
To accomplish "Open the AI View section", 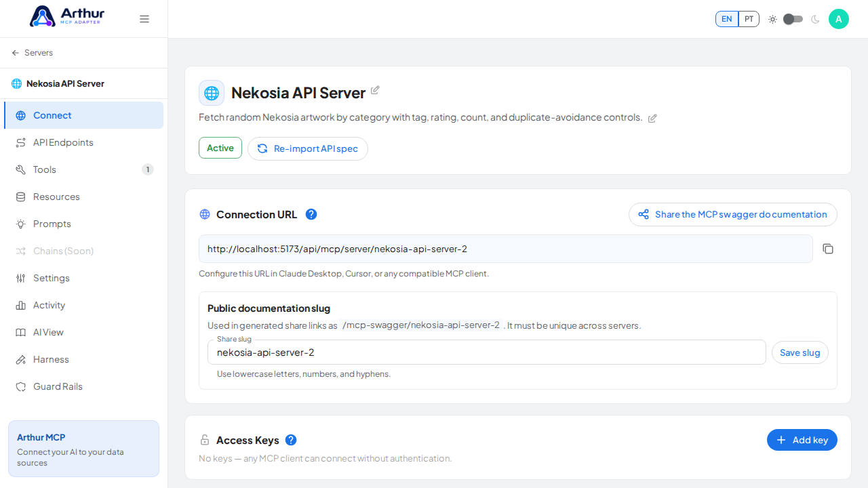I will tap(83, 332).
